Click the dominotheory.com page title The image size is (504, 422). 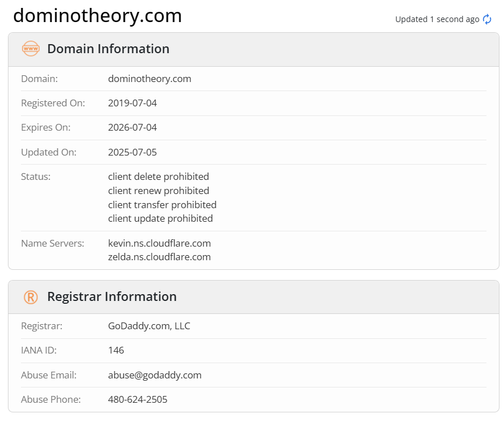point(97,15)
